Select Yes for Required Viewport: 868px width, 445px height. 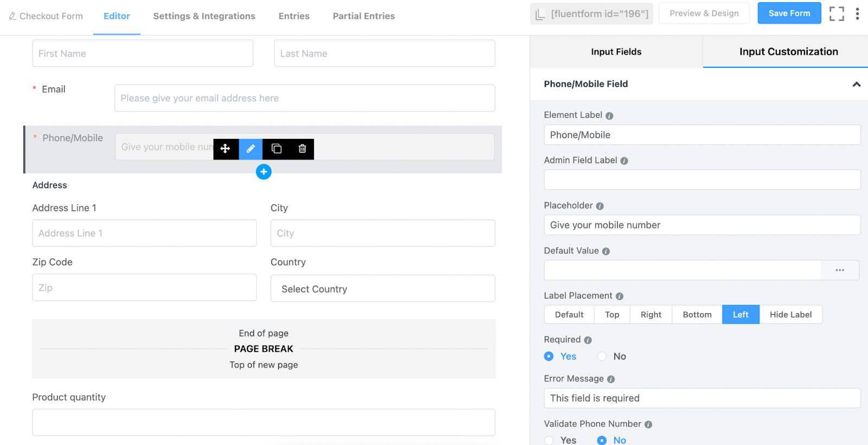[560, 357]
